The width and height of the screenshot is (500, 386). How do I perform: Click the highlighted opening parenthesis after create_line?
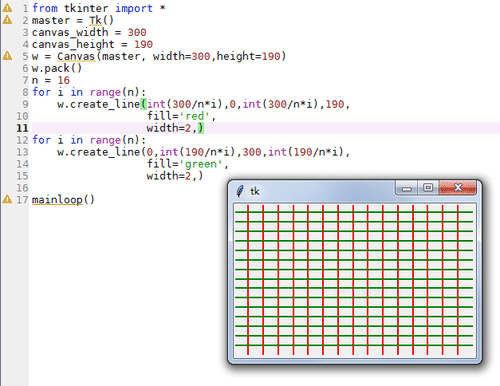point(143,104)
